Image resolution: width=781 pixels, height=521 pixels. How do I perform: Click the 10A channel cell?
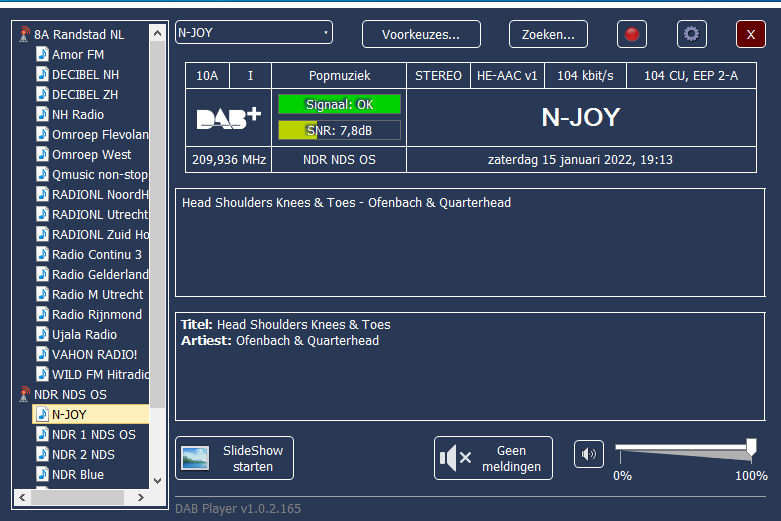click(x=207, y=76)
